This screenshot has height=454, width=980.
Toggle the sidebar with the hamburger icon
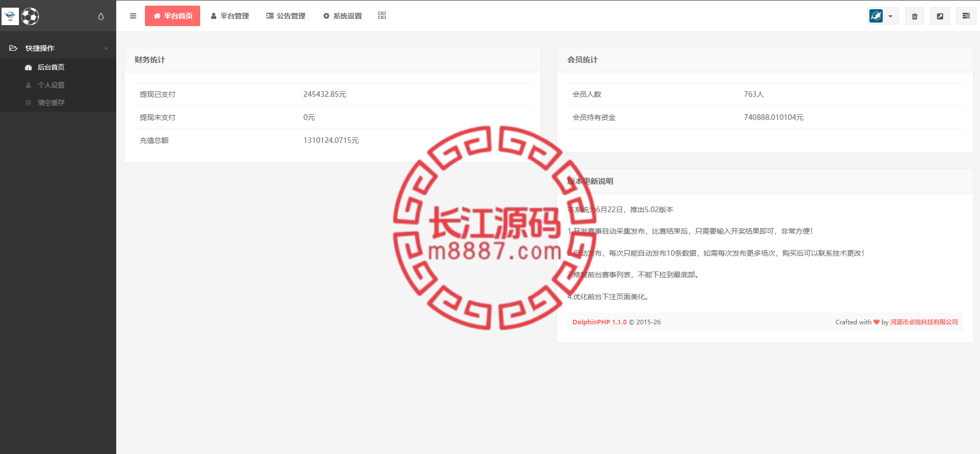pos(133,16)
